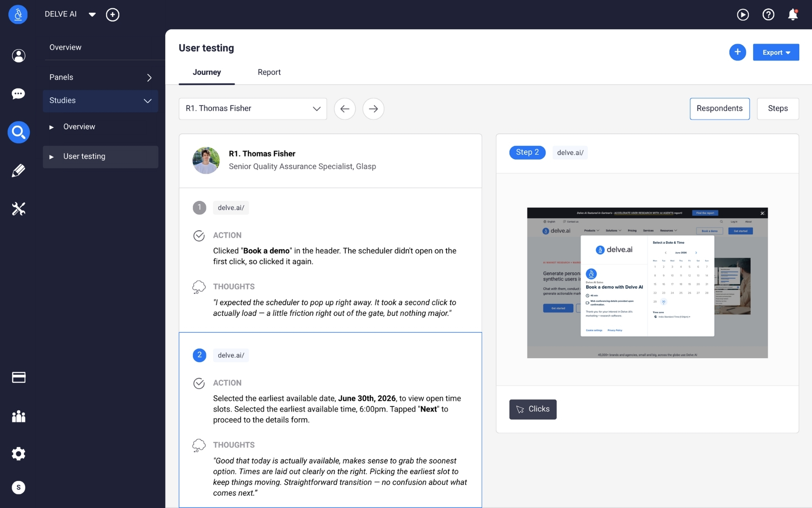The height and width of the screenshot is (508, 812).
Task: Select the Respondents view button
Action: (719, 109)
